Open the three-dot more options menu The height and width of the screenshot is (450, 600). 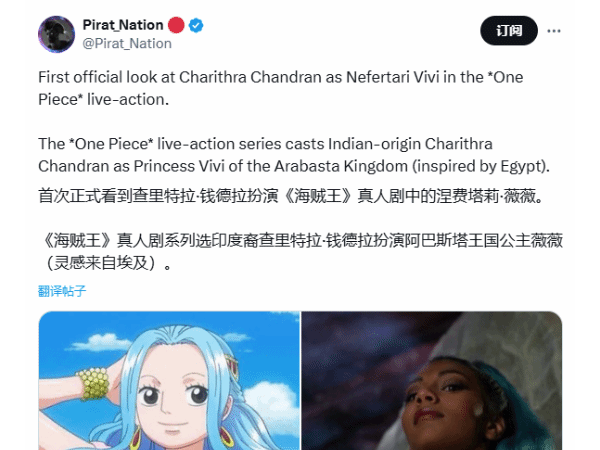tap(553, 31)
